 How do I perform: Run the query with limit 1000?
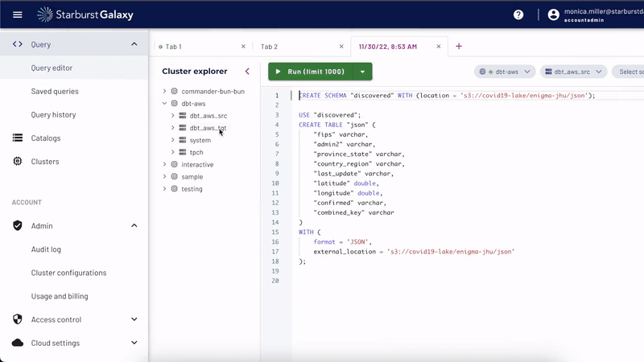[311, 72]
